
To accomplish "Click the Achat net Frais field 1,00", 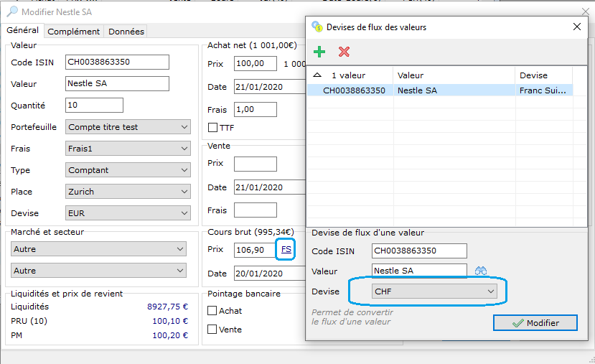I will [256, 110].
